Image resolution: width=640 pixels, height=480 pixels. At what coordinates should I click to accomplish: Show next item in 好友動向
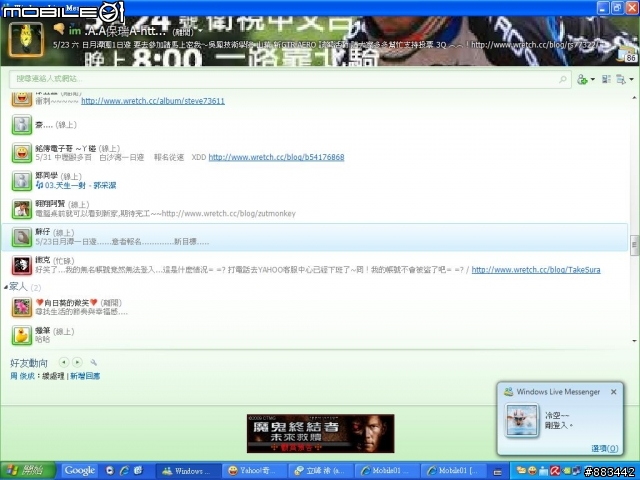77,362
